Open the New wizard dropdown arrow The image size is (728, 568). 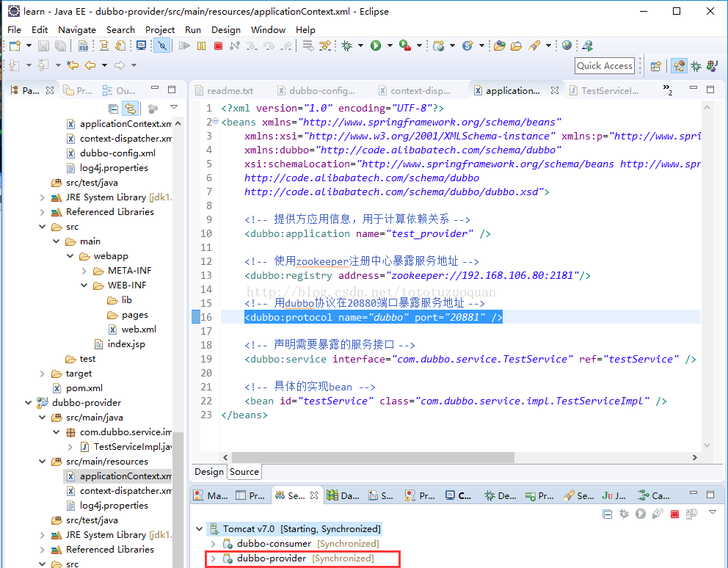[29, 45]
